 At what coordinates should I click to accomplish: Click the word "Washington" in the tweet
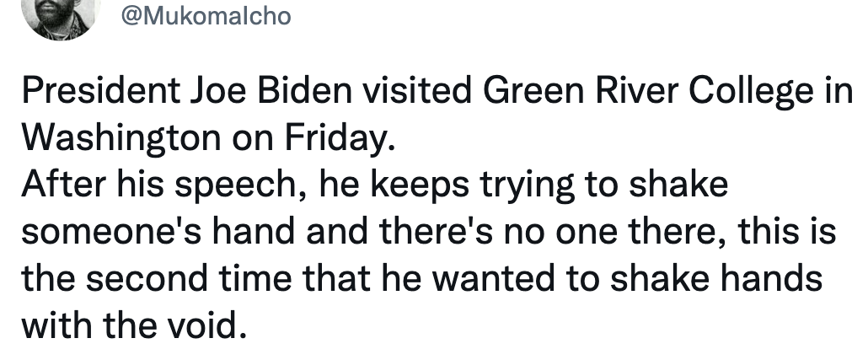tap(121, 138)
